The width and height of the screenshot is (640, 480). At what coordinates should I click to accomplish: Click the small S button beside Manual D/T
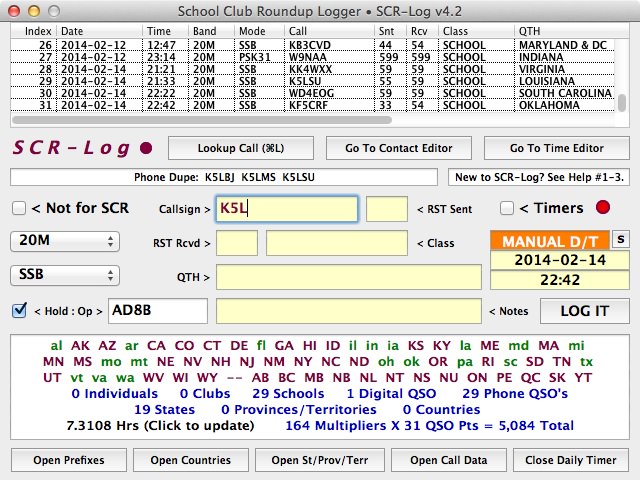(621, 240)
